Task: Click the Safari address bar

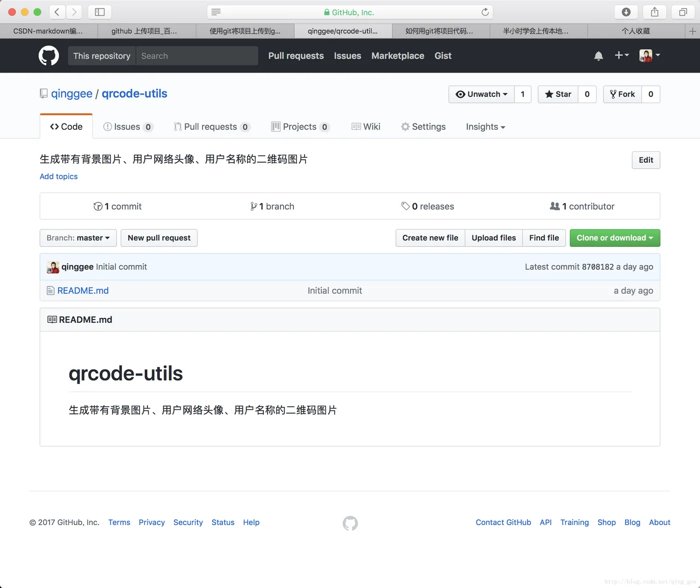Action: tap(350, 12)
